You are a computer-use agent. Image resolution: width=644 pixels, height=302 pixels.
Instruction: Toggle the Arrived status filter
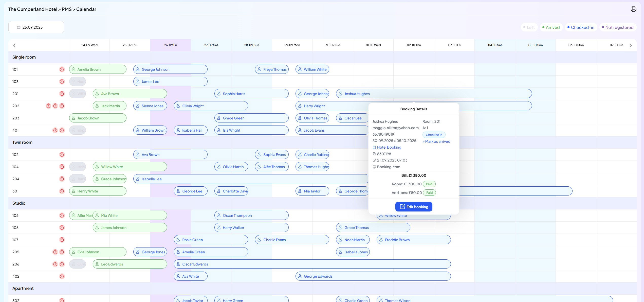(551, 27)
